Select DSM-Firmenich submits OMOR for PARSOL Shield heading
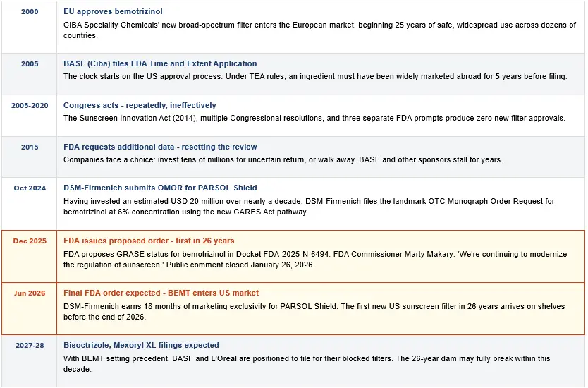The height and width of the screenshot is (388, 588). 160,188
